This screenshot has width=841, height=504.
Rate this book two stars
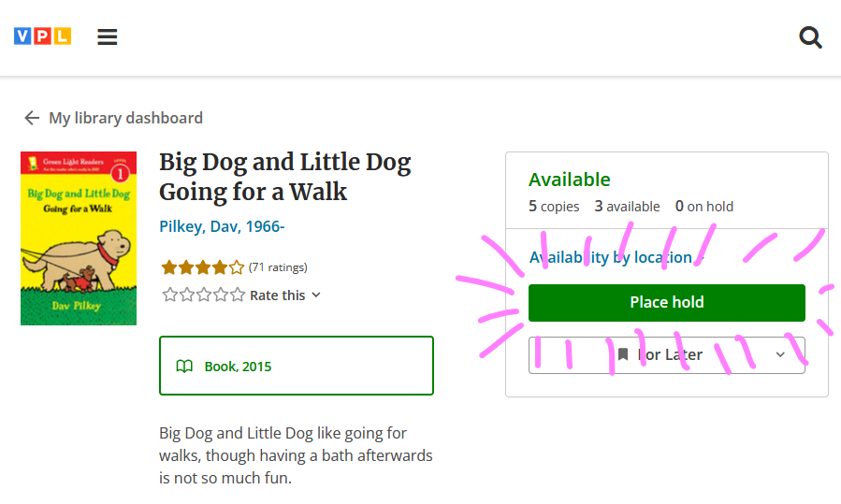186,295
